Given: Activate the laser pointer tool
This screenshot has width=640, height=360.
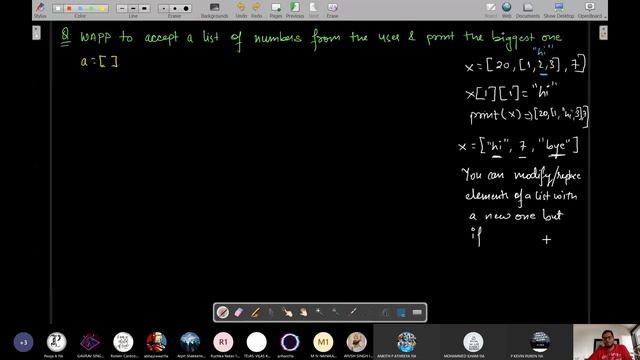Looking at the screenshot, I should (x=353, y=313).
